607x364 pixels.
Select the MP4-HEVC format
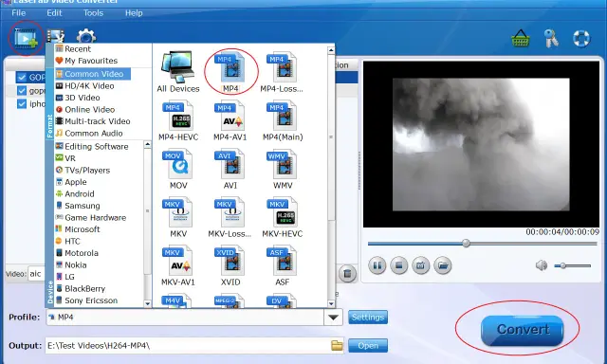point(178,120)
